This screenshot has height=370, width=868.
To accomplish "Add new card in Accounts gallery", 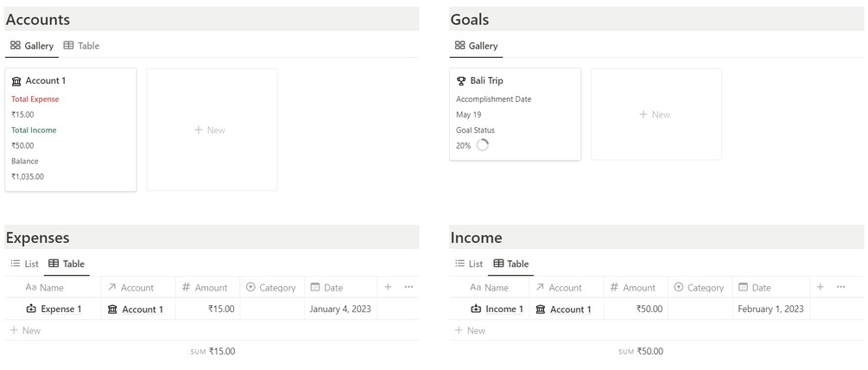I will pos(211,130).
